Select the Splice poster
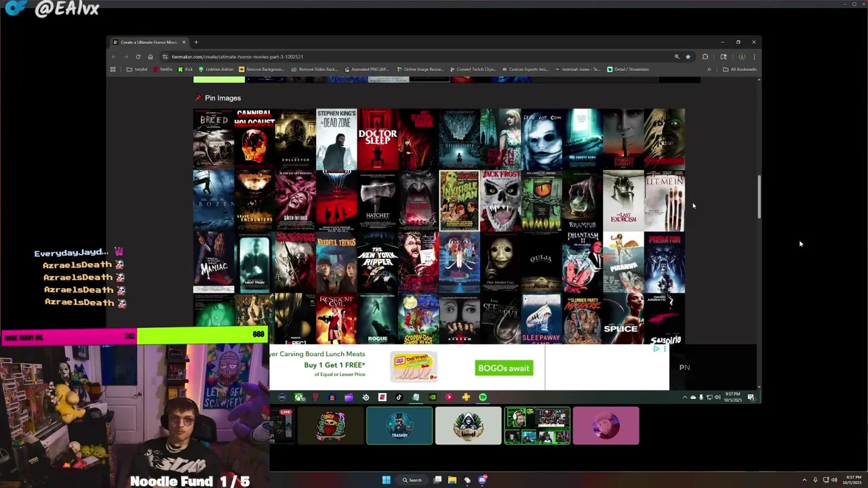 pos(623,319)
